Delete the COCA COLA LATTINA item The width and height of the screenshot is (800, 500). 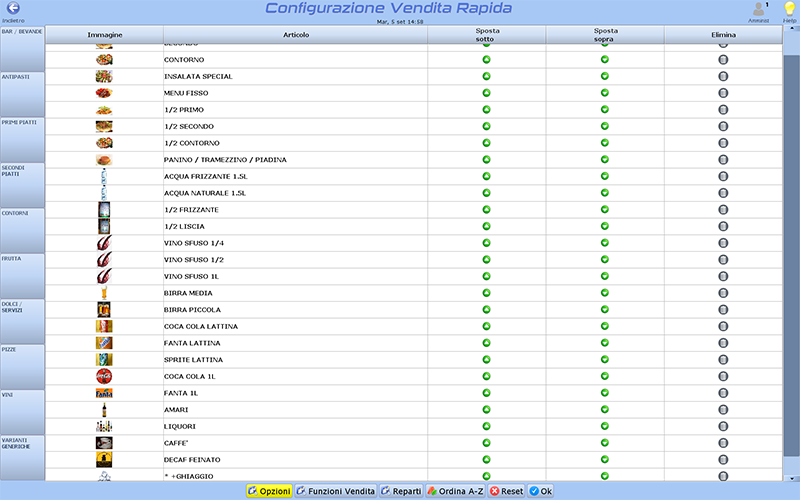(x=723, y=326)
